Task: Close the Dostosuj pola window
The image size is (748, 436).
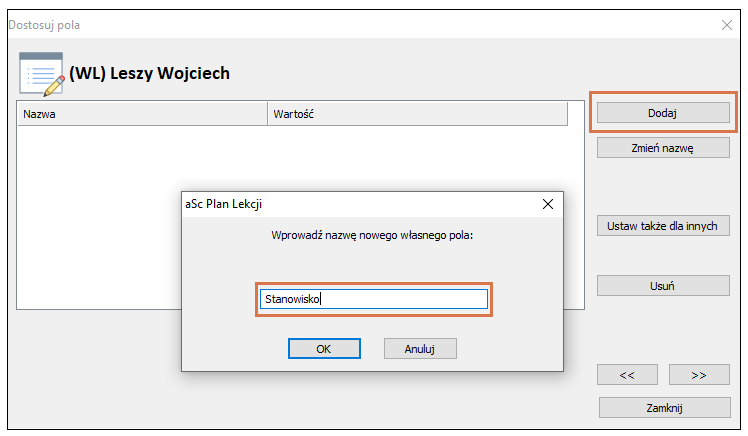Action: [727, 25]
